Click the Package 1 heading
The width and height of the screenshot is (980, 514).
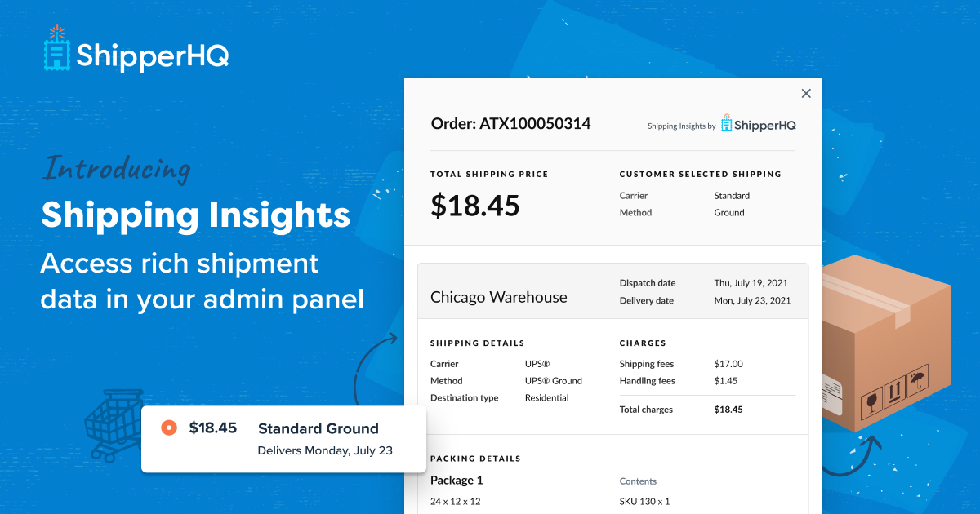(457, 480)
